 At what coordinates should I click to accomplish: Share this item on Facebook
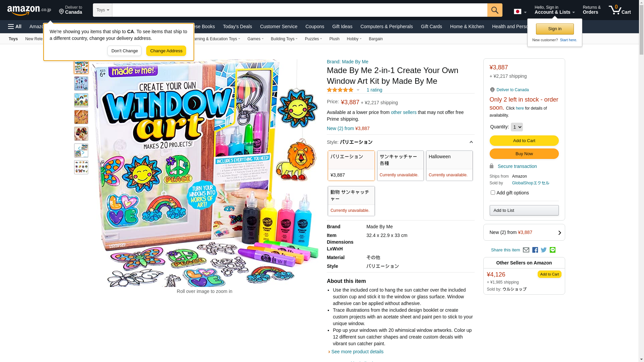(535, 250)
